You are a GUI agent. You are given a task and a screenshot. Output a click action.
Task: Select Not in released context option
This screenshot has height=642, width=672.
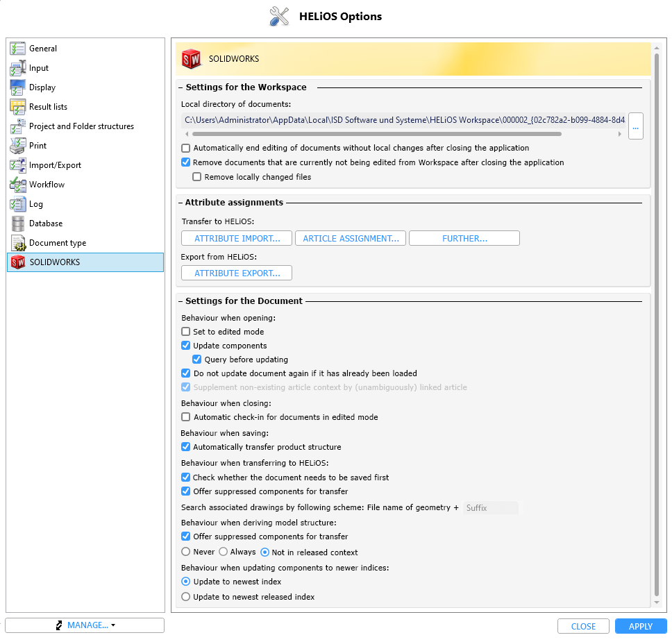(265, 552)
